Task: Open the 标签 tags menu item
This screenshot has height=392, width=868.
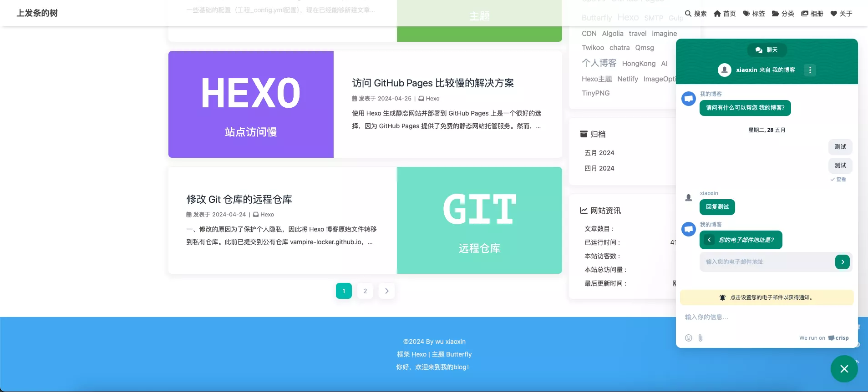Action: pos(754,14)
